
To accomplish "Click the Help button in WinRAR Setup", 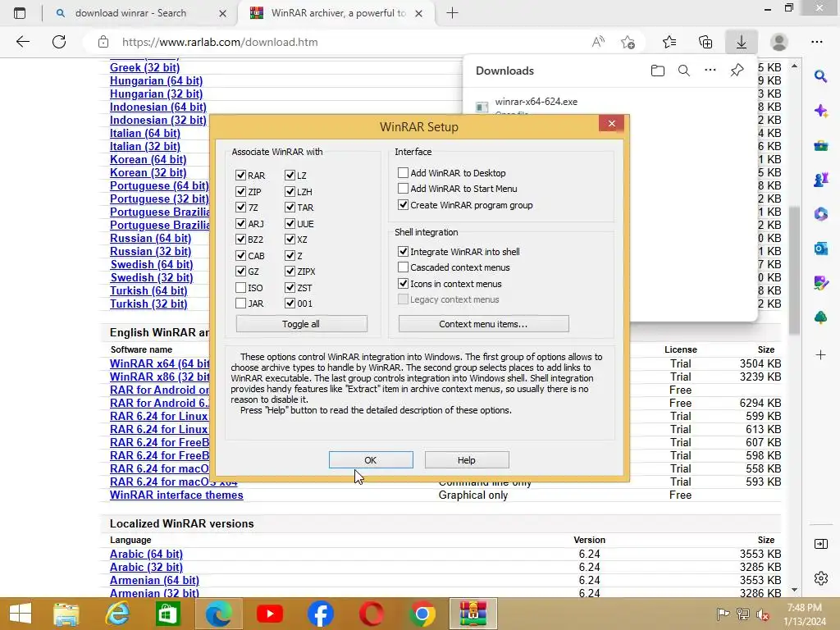I will 467,460.
